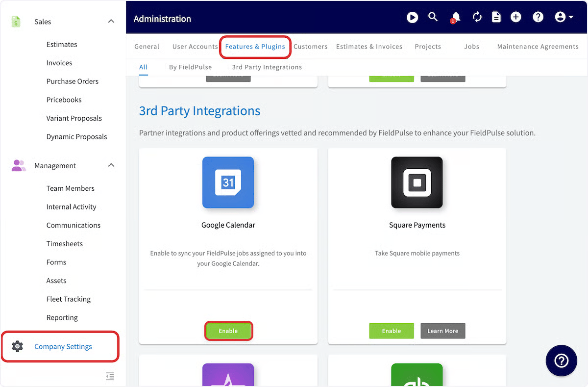Open the Projects tab

[428, 47]
